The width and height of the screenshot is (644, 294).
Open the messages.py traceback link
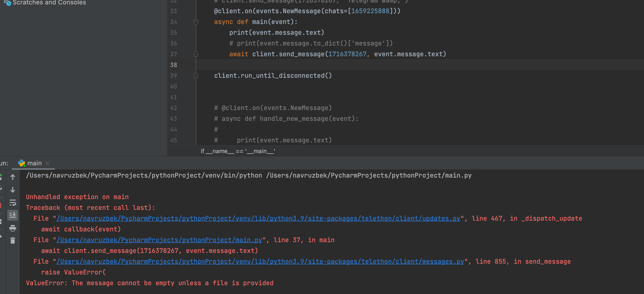point(260,261)
